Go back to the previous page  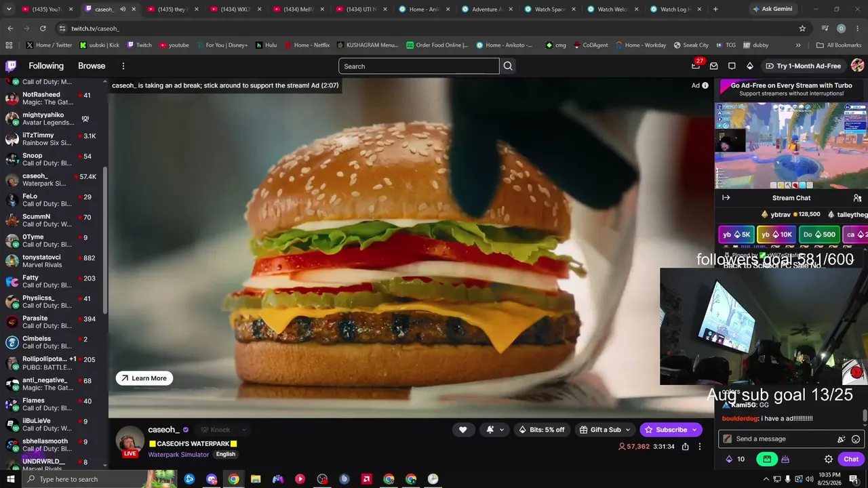coord(10,28)
